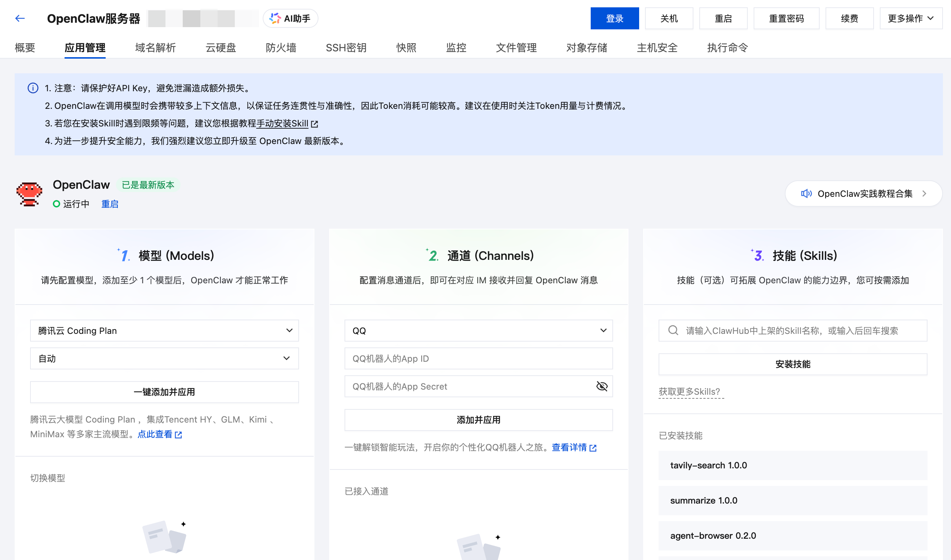Open the AI助手 assistant
Image resolution: width=951 pixels, height=560 pixels.
pyautogui.click(x=290, y=18)
